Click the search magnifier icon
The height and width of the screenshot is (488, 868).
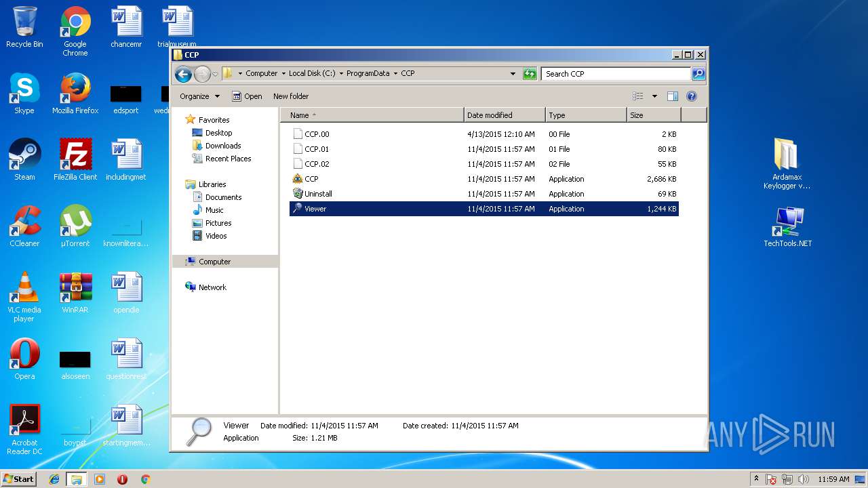point(698,74)
